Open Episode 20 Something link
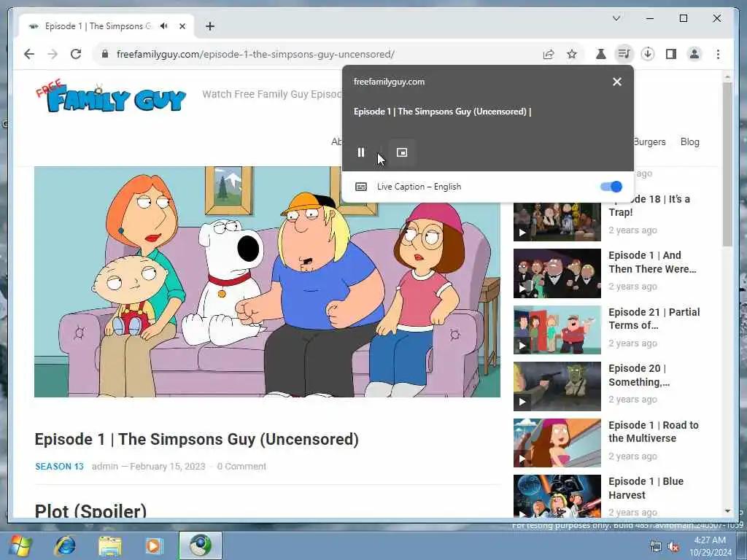 coord(639,376)
